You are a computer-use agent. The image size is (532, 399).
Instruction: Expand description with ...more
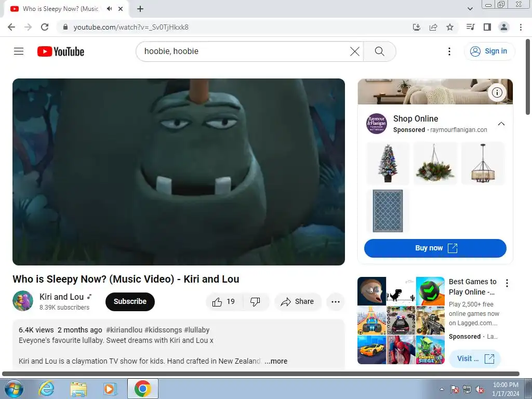(x=276, y=361)
